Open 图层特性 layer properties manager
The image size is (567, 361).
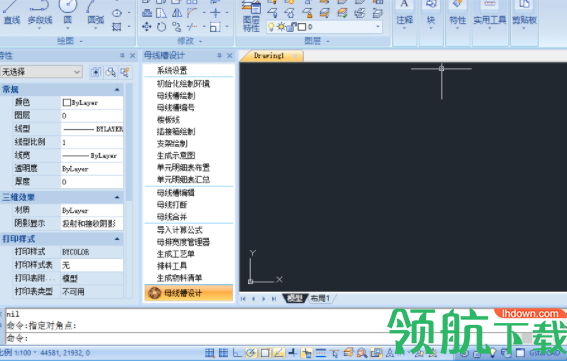[251, 16]
